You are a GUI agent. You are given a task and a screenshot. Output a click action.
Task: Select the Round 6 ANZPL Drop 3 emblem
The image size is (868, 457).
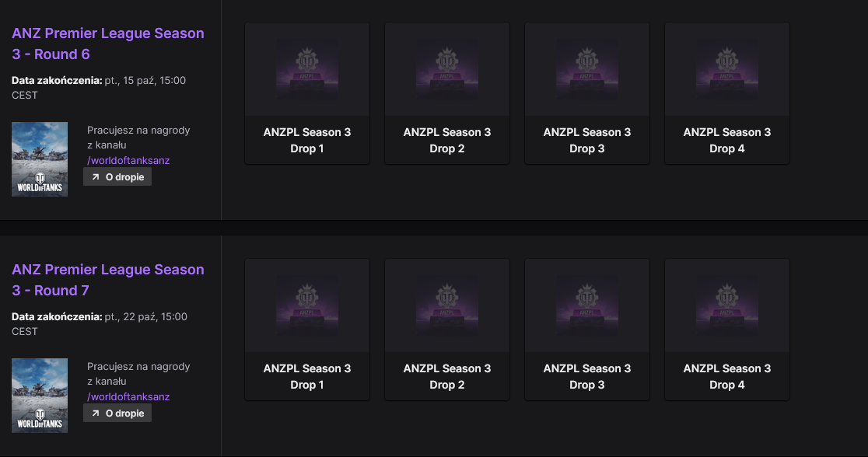pyautogui.click(x=587, y=69)
